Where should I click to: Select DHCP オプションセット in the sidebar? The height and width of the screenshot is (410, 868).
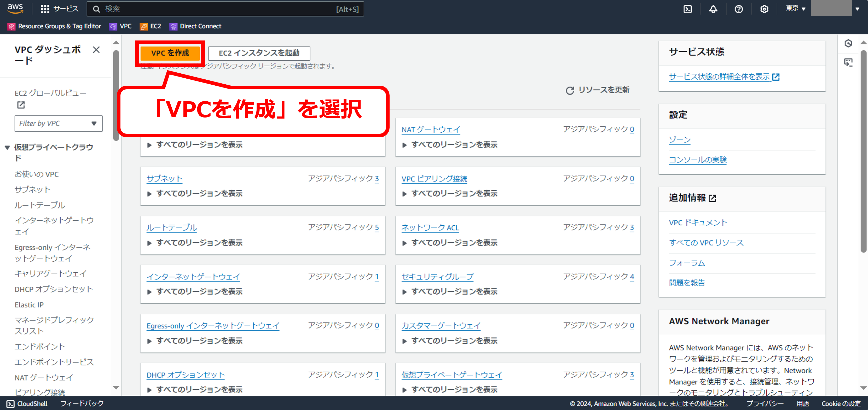point(53,289)
